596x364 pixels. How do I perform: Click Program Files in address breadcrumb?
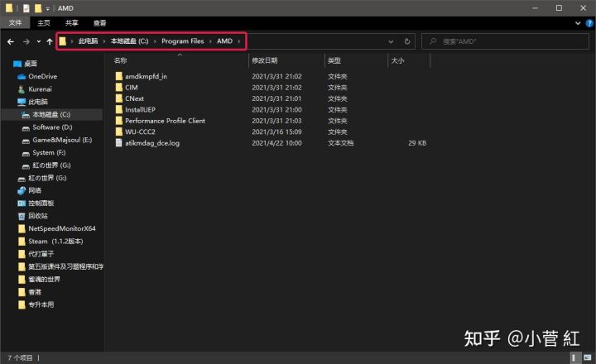coord(182,41)
